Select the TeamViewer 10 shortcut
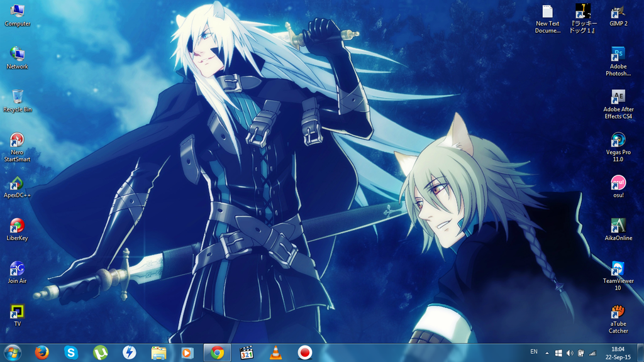This screenshot has width=644, height=362. click(618, 269)
